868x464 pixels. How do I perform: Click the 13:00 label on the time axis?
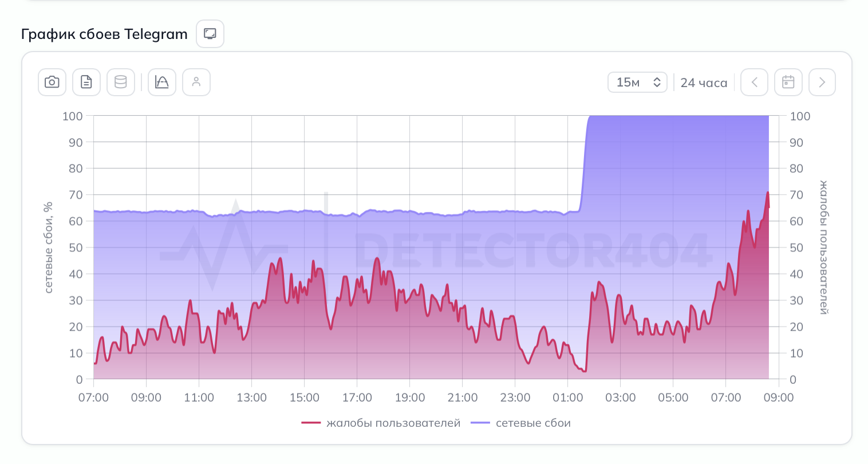coord(251,398)
